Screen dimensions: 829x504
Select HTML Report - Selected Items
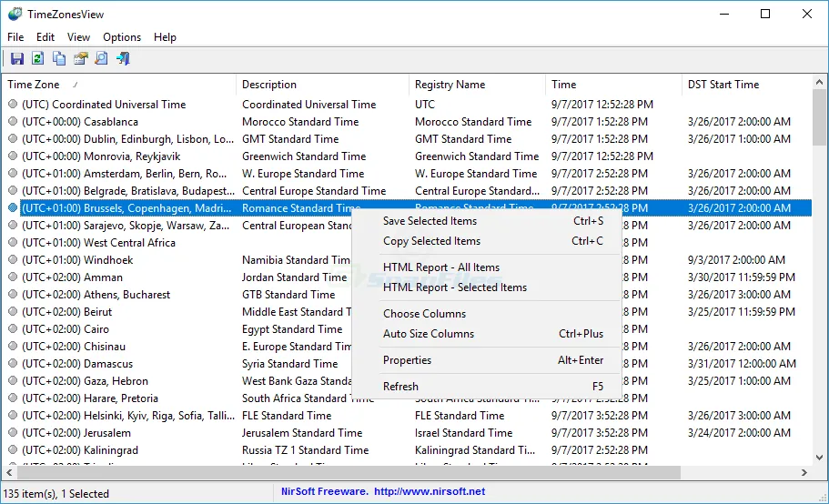pyautogui.click(x=487, y=287)
